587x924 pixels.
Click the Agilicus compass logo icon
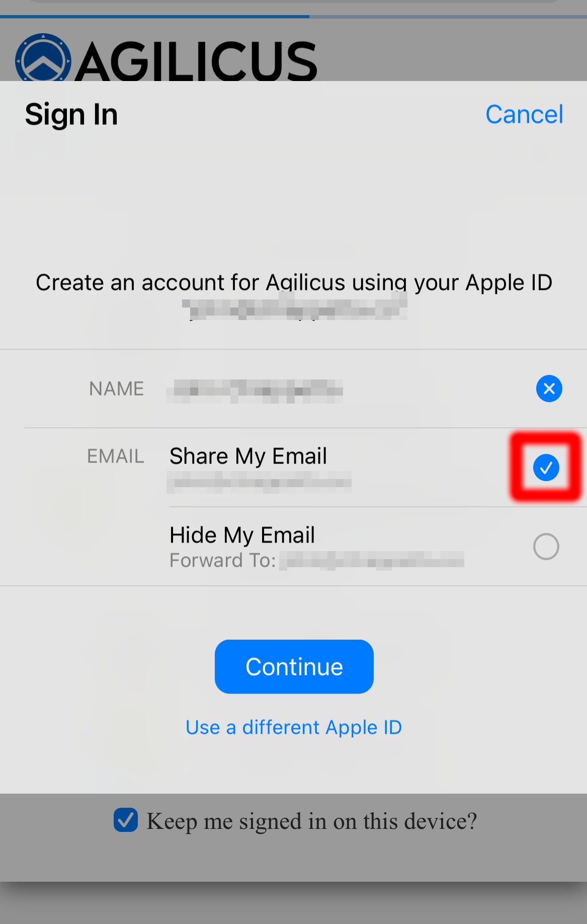43,57
